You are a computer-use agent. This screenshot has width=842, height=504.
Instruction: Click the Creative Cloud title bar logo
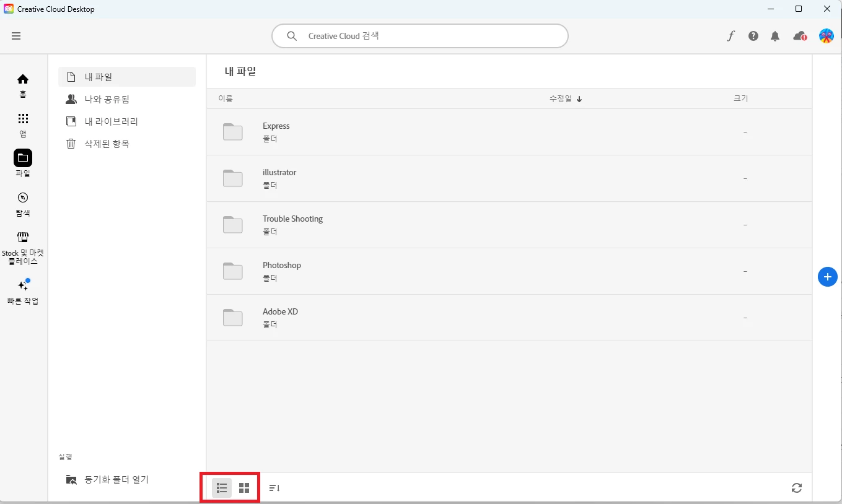pos(9,9)
